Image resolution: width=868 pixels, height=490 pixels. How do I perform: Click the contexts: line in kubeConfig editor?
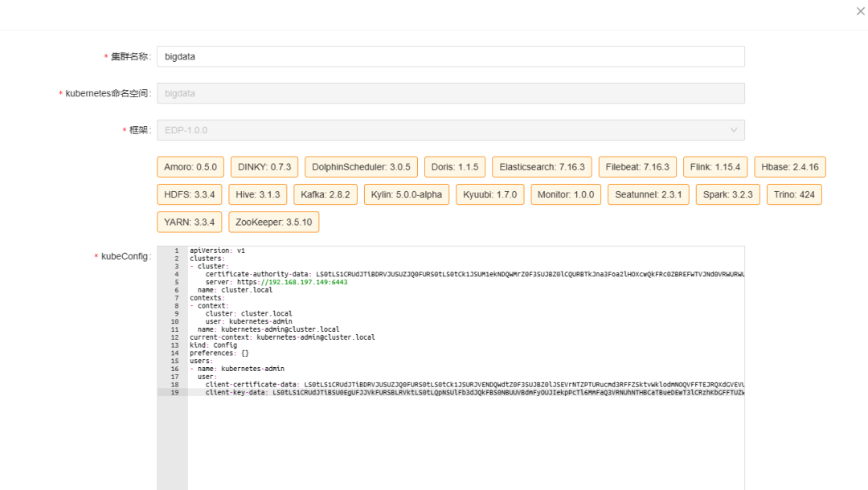[207, 298]
